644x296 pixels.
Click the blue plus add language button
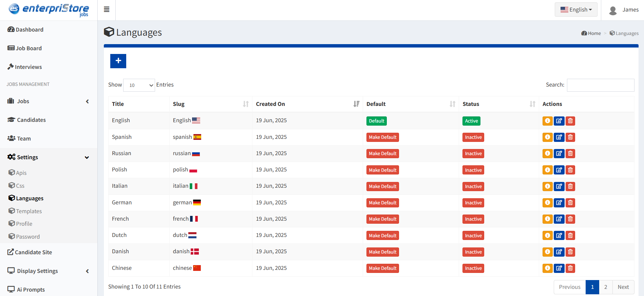point(118,61)
